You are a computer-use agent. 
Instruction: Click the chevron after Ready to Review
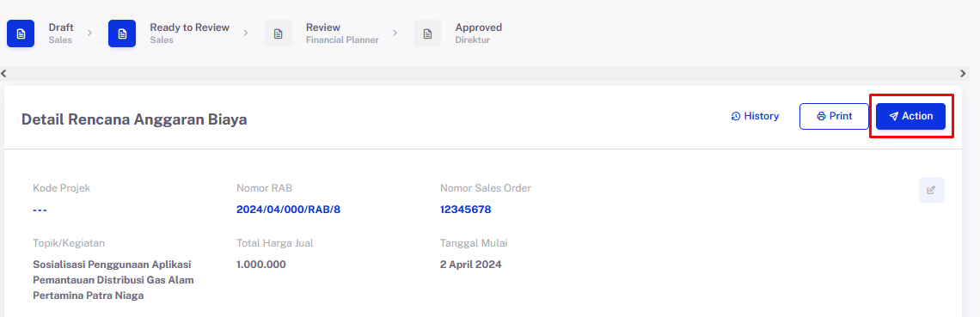tap(246, 33)
